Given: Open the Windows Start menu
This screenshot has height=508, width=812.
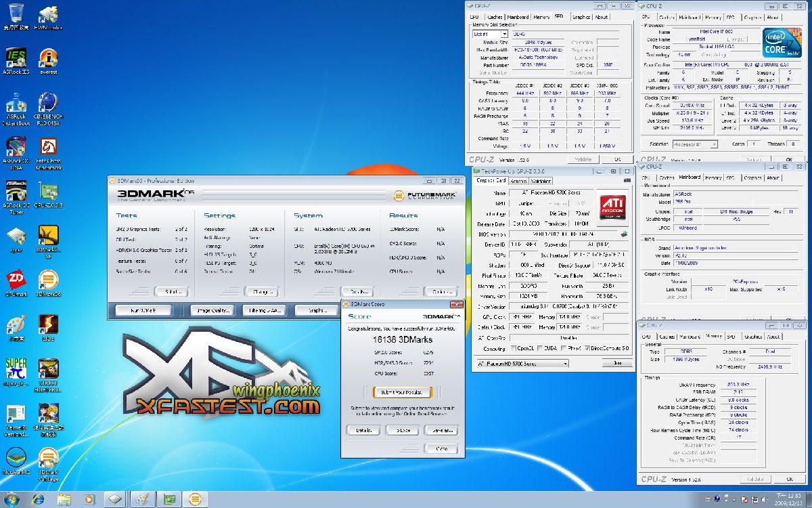Looking at the screenshot, I should point(12,499).
